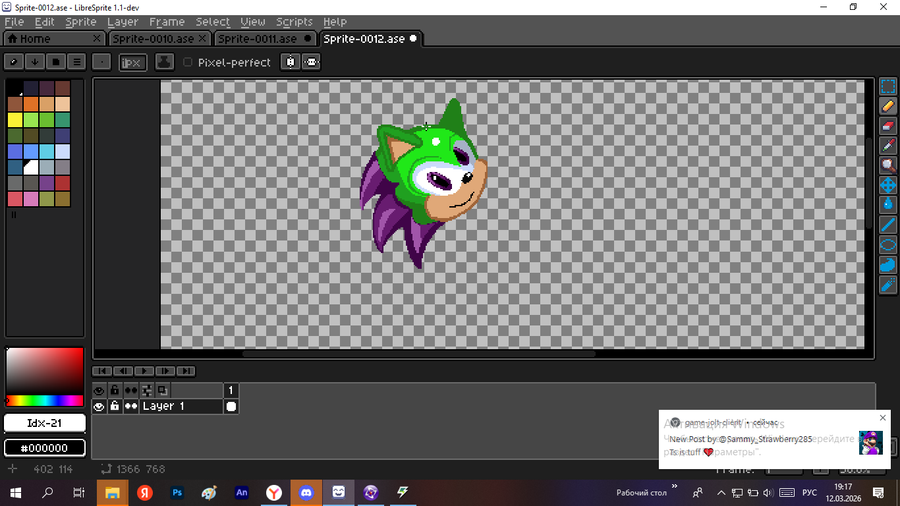The height and width of the screenshot is (506, 900).
Task: Select the Layer 1 cel in frame 1
Action: [231, 407]
